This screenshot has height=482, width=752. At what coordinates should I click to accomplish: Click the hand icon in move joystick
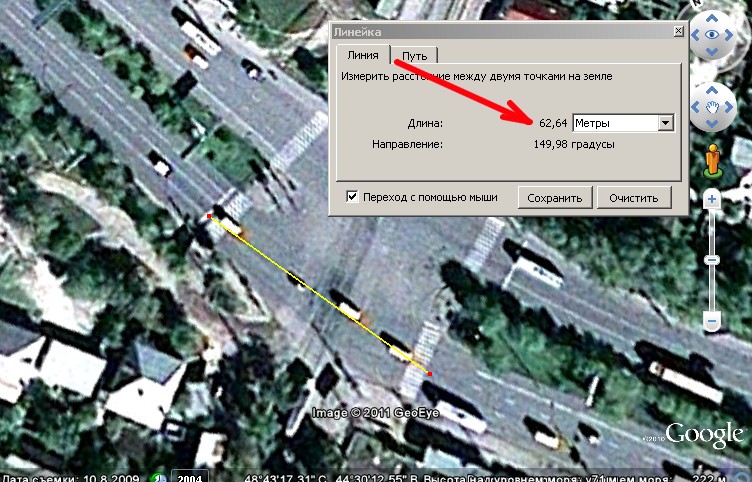[x=712, y=107]
